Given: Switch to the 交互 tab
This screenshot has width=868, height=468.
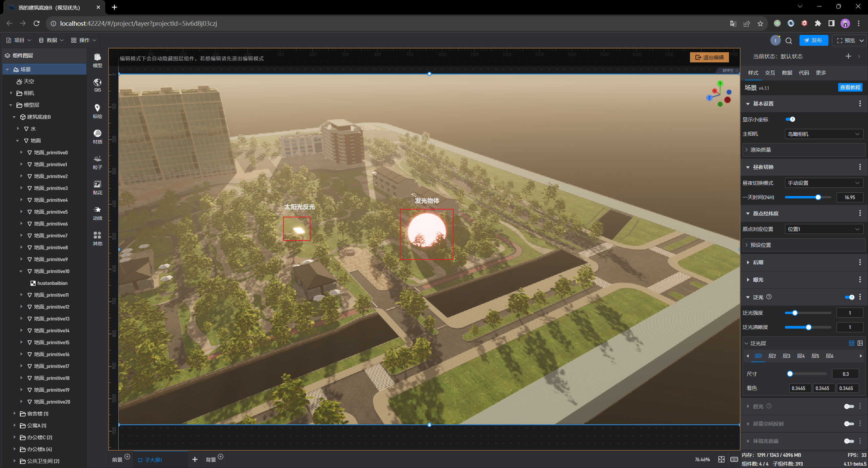Looking at the screenshot, I should pyautogui.click(x=770, y=73).
